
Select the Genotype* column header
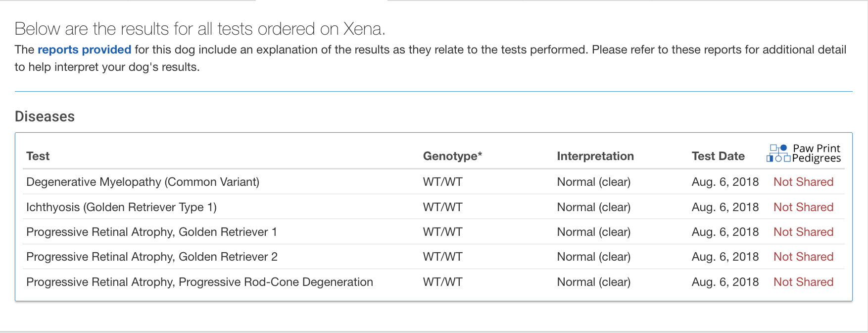(452, 156)
